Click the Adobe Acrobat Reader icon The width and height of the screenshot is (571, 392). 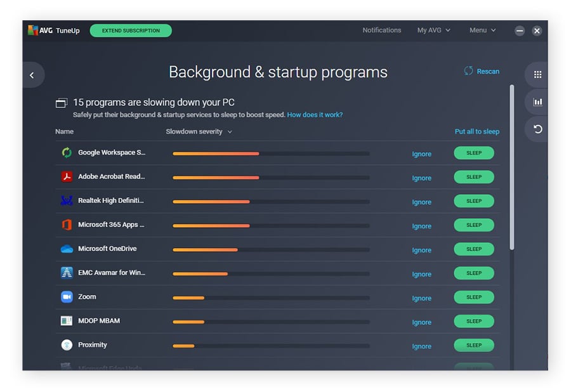pos(67,177)
